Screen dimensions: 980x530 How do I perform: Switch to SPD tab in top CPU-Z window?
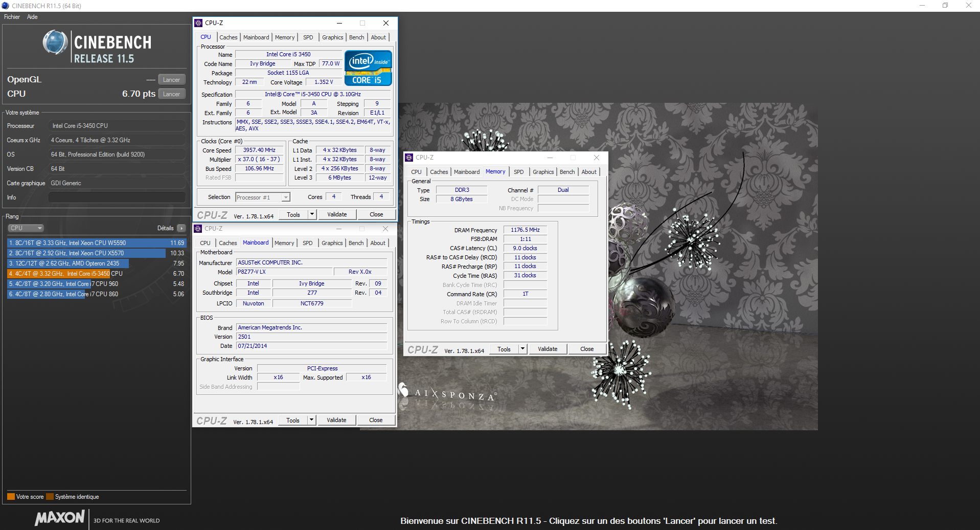308,37
